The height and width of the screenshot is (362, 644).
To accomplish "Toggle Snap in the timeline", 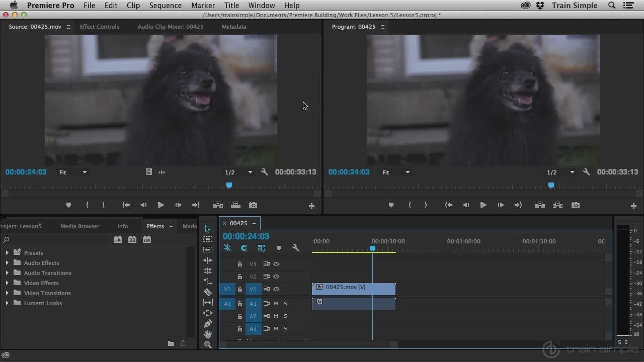I will [x=244, y=248].
